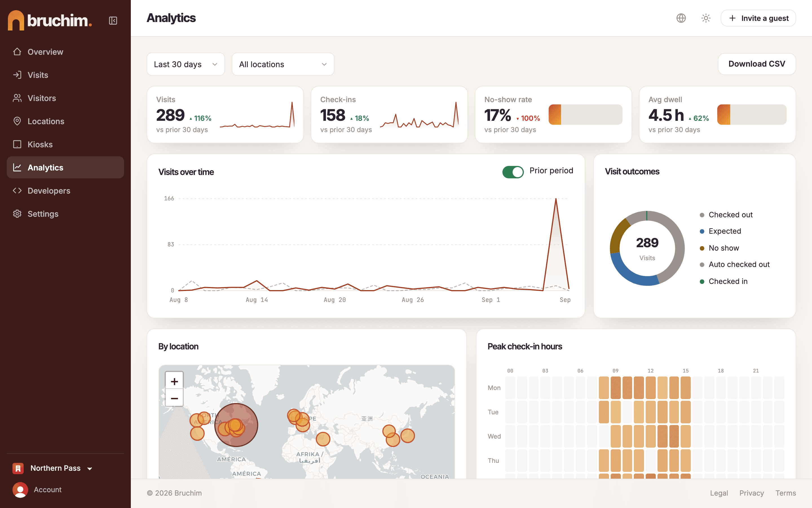Open the Legal footer link
This screenshot has width=812, height=508.
pyautogui.click(x=719, y=493)
